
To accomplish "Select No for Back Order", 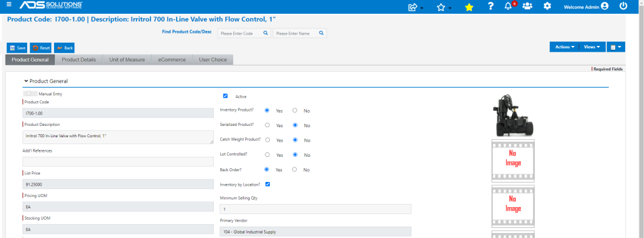I will (294, 169).
